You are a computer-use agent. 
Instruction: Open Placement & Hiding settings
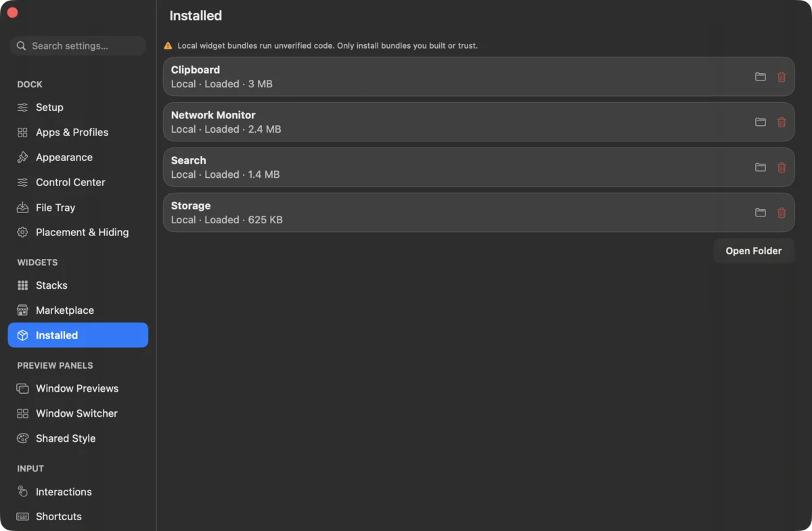coord(78,232)
